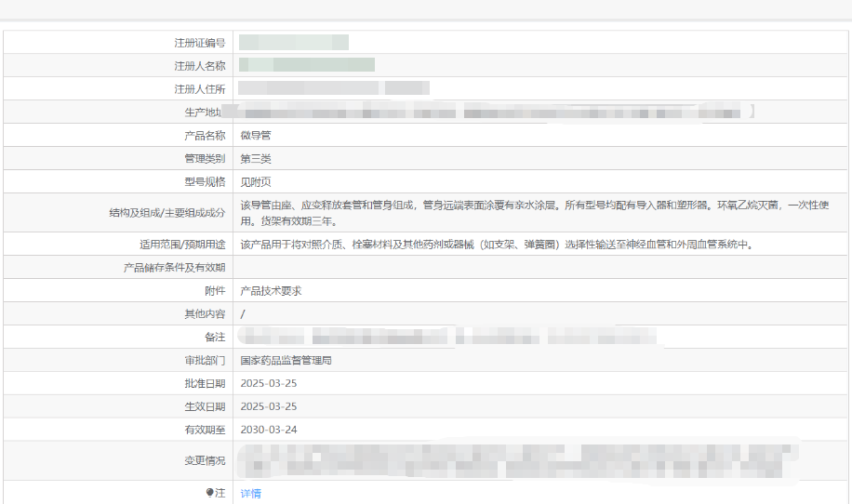
Task: Select the 变更情况 label
Action: [205, 460]
